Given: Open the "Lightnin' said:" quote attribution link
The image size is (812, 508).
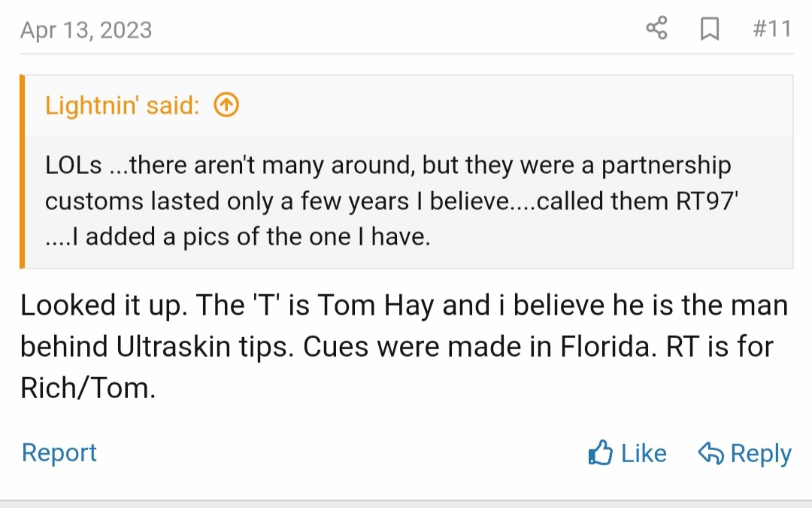Looking at the screenshot, I should 122,106.
